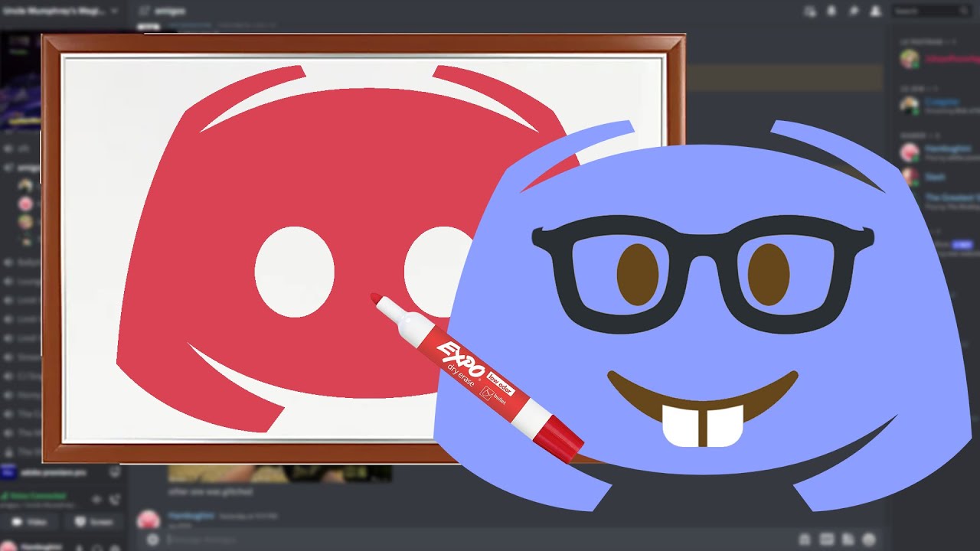Toggle the member list icon

[876, 11]
